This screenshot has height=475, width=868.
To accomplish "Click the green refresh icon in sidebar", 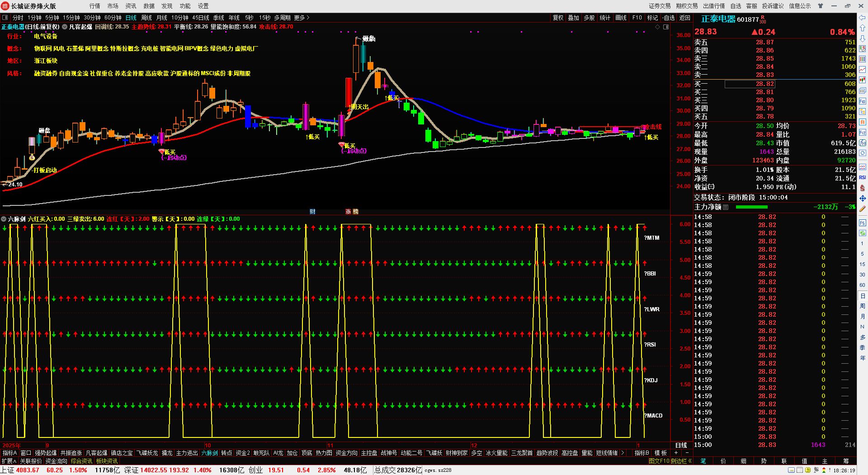I will point(863,233).
